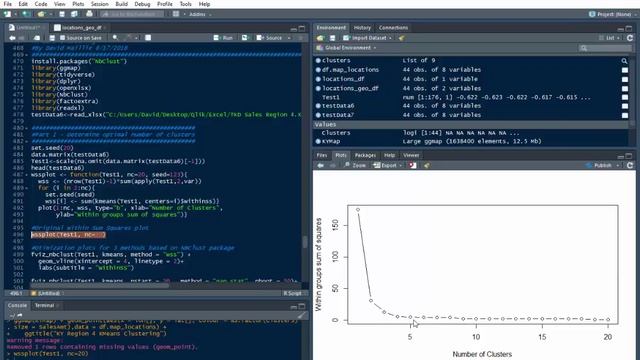Expand KYMap object details
Image resolution: width=640 pixels, height=360 pixels.
click(x=318, y=142)
